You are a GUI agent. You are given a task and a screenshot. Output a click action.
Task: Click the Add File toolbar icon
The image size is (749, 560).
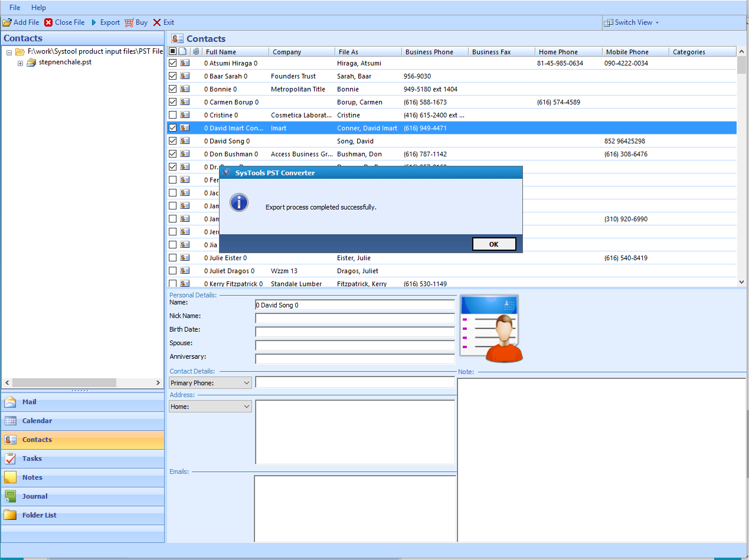pyautogui.click(x=7, y=22)
